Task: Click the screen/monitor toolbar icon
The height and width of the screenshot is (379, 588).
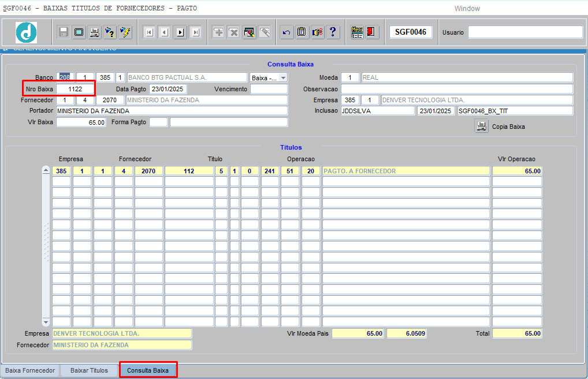Action: click(79, 32)
